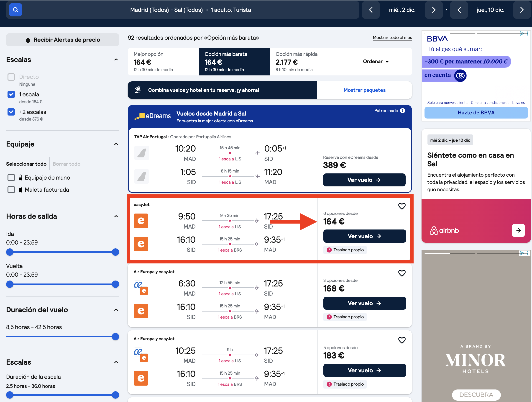This screenshot has height=402, width=532.
Task: Check the Directo filter checkbox
Action: click(11, 77)
